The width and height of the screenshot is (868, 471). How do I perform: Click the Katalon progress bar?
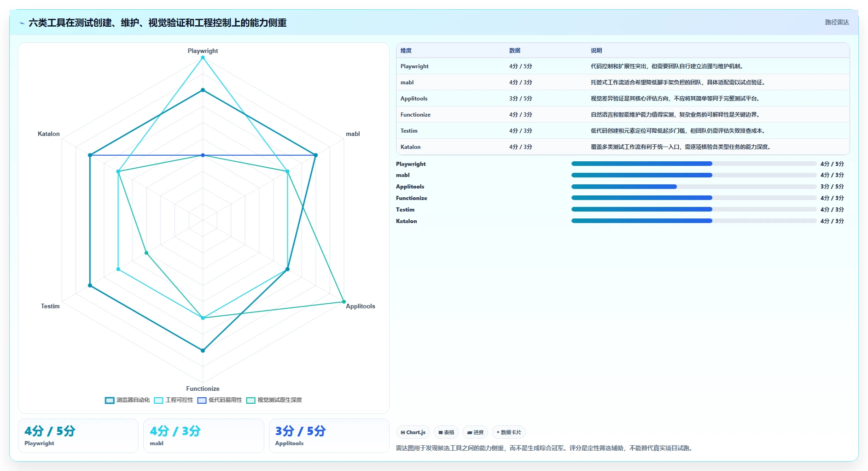coord(694,221)
